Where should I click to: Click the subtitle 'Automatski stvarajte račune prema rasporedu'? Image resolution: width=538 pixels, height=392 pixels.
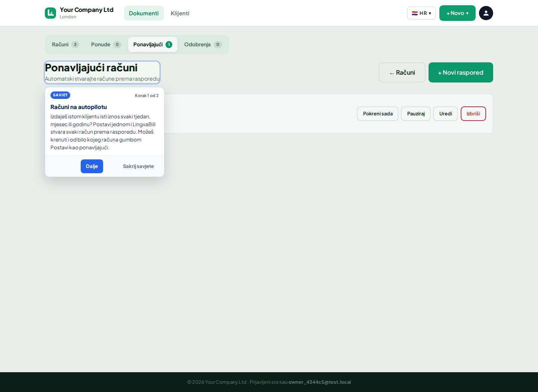102,79
